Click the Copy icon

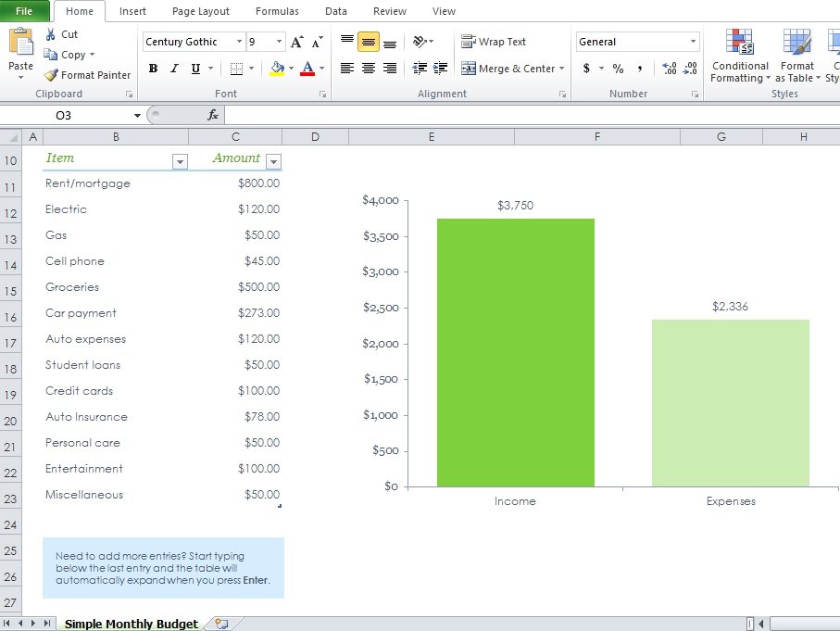(50, 55)
